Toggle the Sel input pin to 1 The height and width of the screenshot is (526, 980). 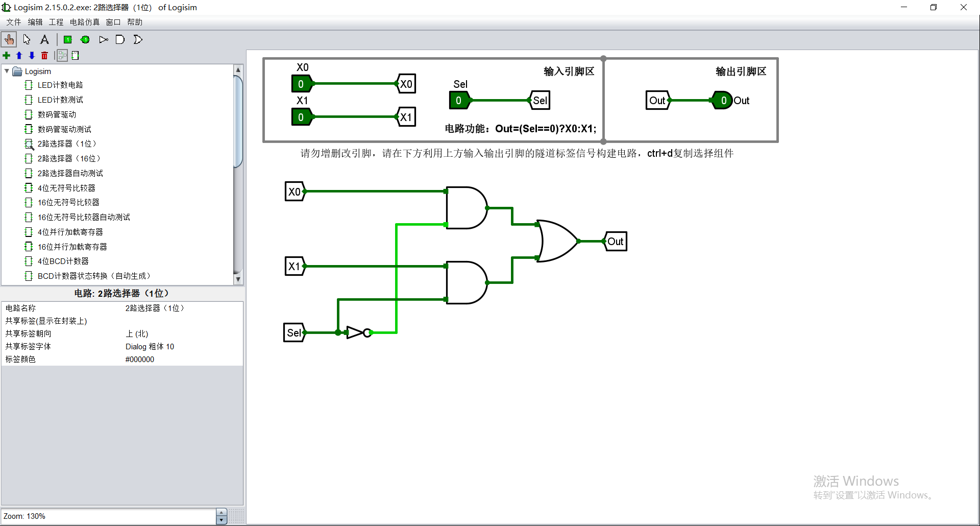pyautogui.click(x=459, y=100)
